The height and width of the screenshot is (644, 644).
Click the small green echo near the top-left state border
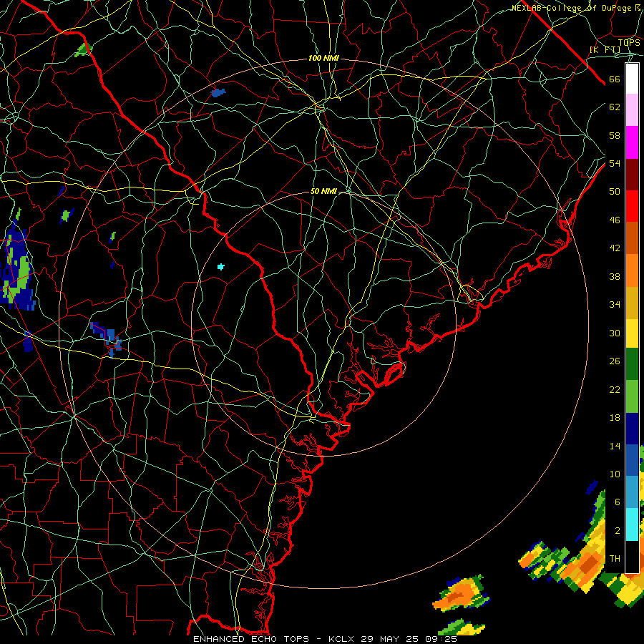click(x=82, y=50)
